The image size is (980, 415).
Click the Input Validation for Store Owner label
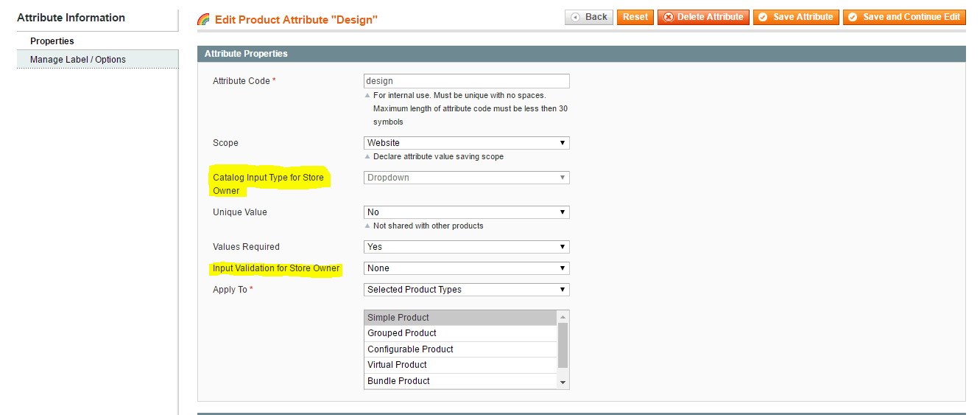(276, 268)
